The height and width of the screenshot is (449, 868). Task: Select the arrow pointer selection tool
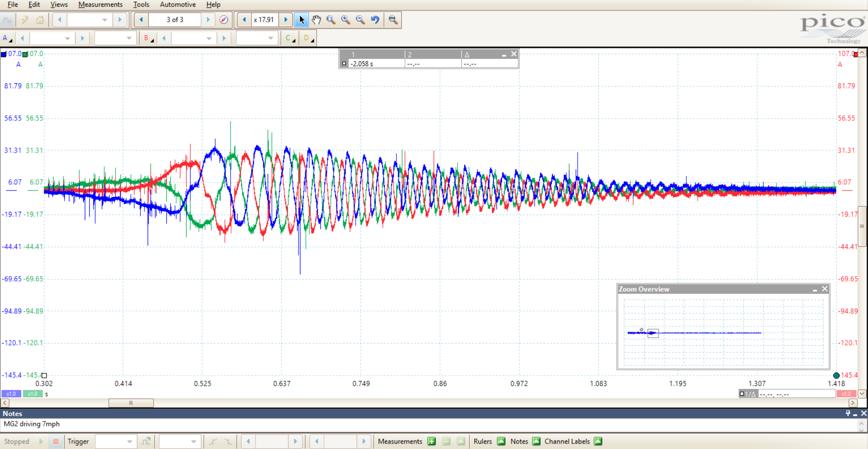(302, 20)
